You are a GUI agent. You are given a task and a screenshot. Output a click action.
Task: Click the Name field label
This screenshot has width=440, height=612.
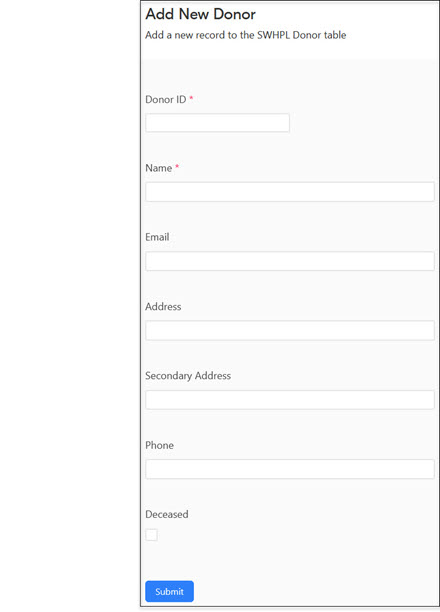(x=159, y=168)
